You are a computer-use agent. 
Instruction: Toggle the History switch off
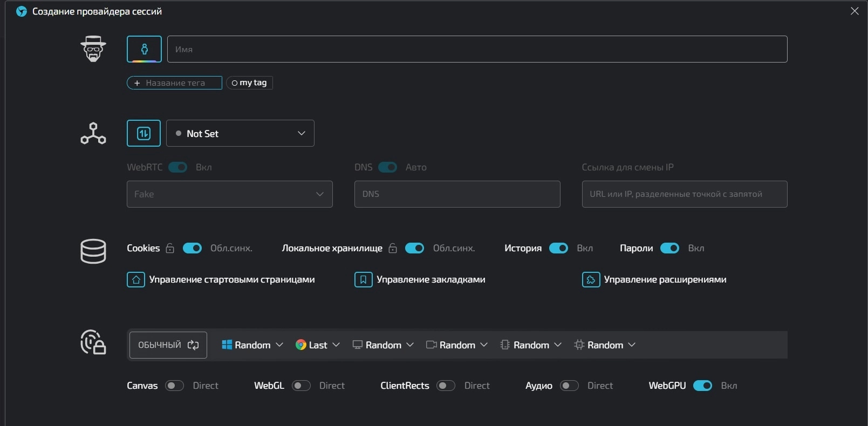point(558,248)
